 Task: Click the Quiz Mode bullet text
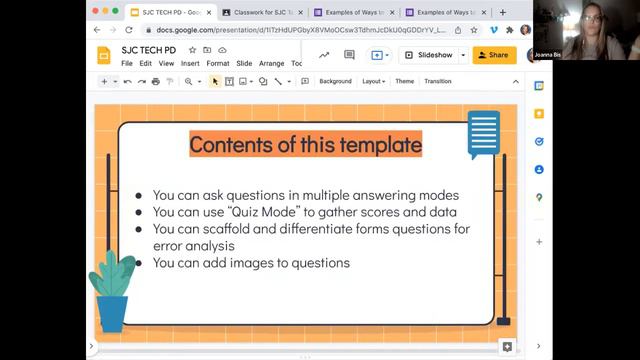point(305,212)
